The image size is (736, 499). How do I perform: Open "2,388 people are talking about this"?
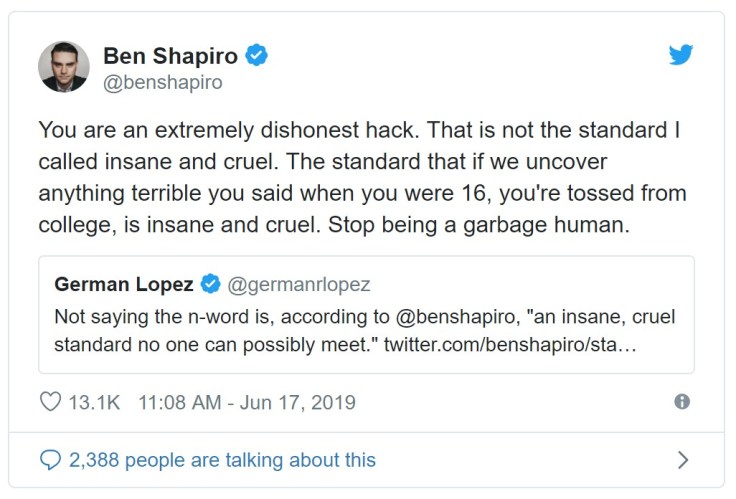click(222, 460)
